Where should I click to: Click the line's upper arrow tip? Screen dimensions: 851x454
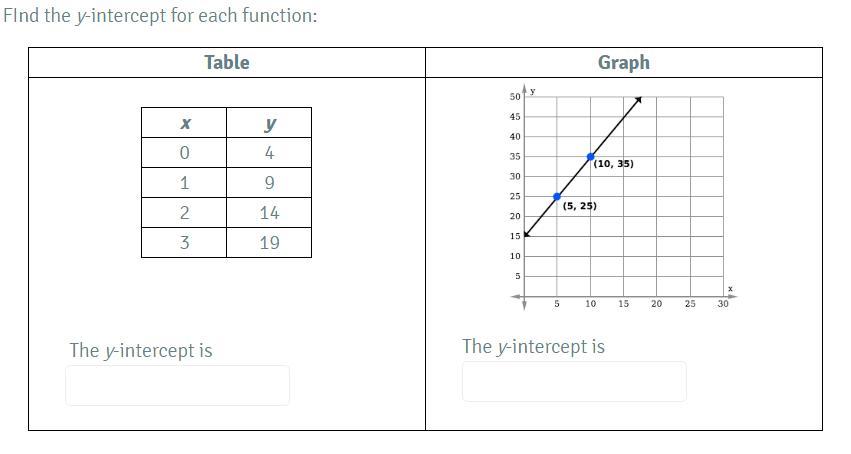639,99
